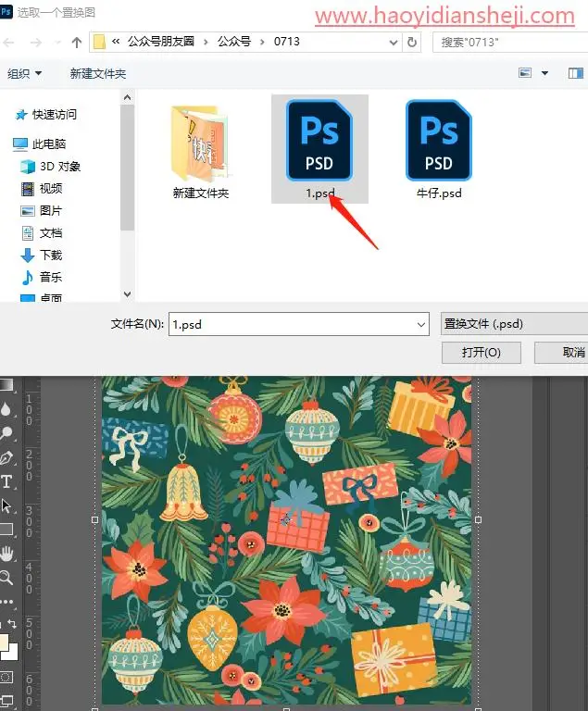Select the Zoom magnifier tool

point(6,578)
